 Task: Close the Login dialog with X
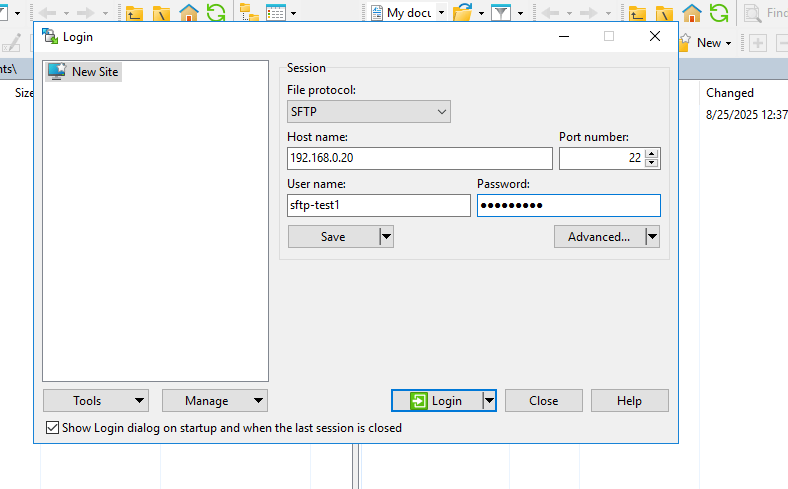[x=655, y=36]
